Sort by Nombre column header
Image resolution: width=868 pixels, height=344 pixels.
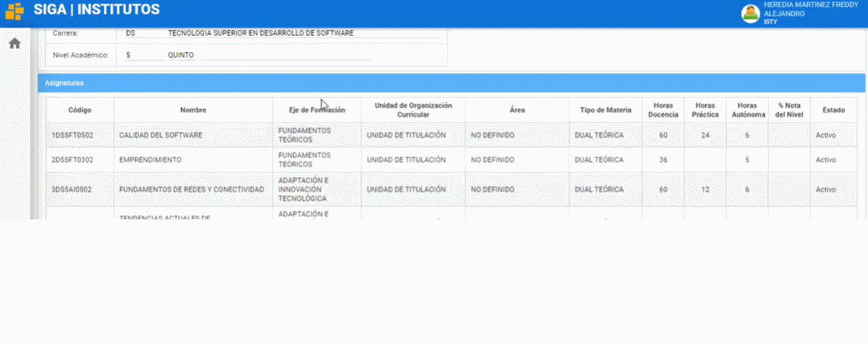[193, 110]
